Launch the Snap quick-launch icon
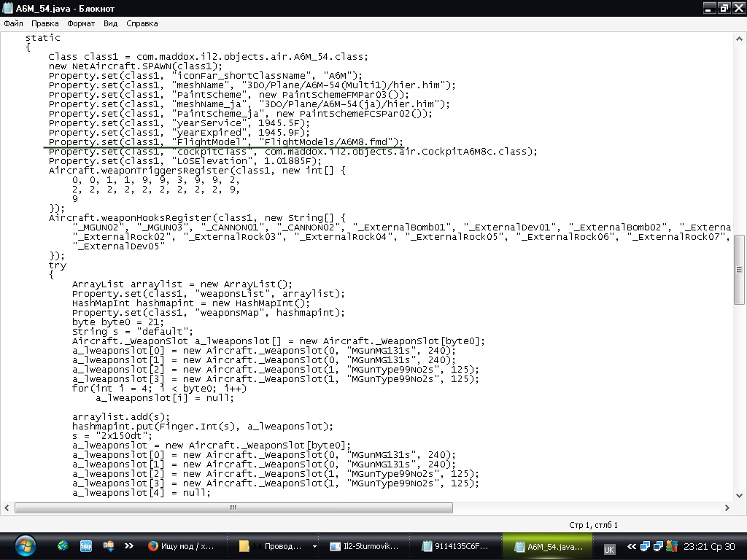 86,546
